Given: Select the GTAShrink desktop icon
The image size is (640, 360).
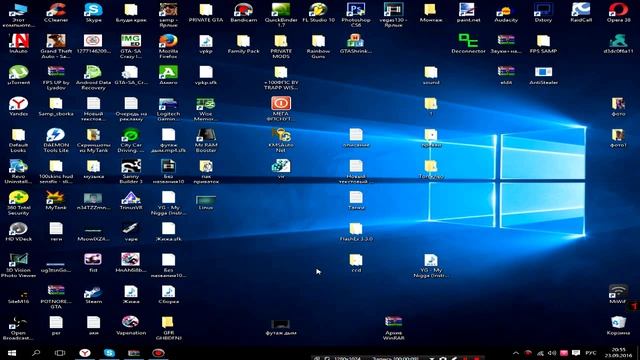Looking at the screenshot, I should click(x=356, y=43).
